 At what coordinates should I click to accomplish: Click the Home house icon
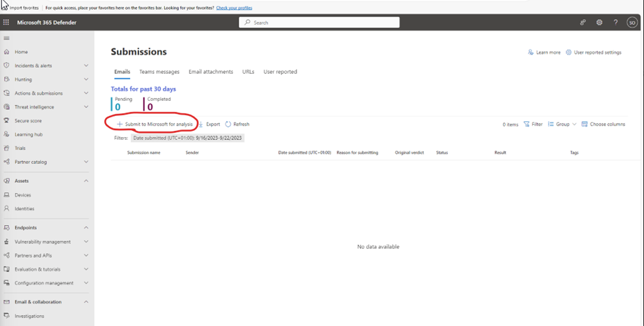6,52
